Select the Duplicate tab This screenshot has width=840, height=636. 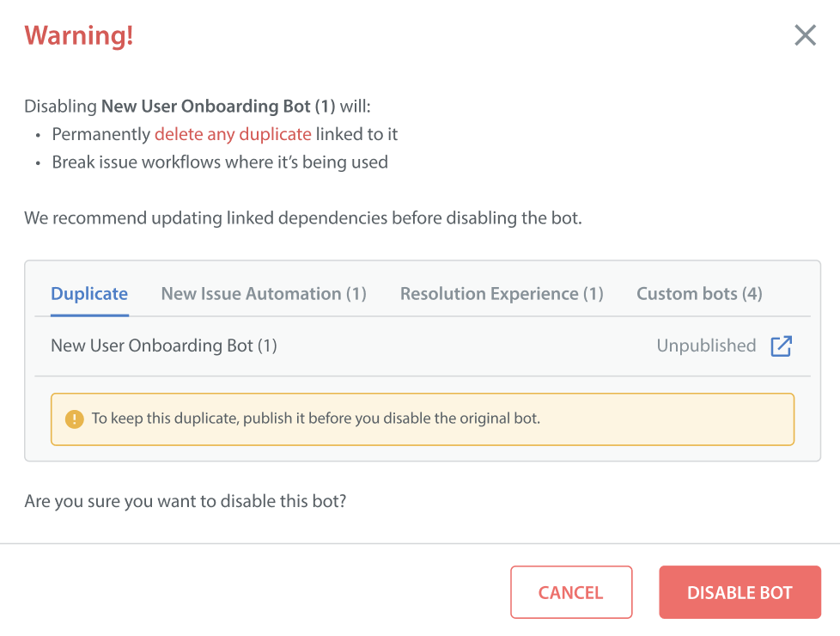[x=89, y=294]
